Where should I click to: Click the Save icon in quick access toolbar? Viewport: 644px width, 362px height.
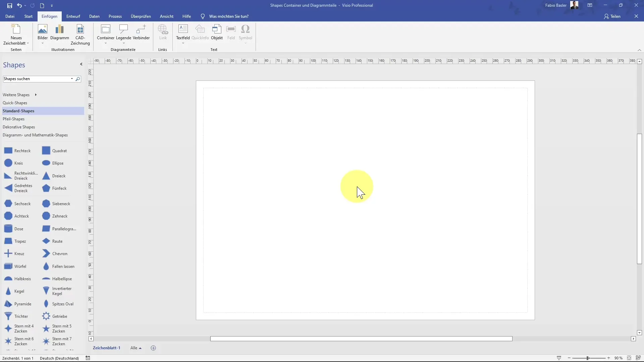point(9,5)
